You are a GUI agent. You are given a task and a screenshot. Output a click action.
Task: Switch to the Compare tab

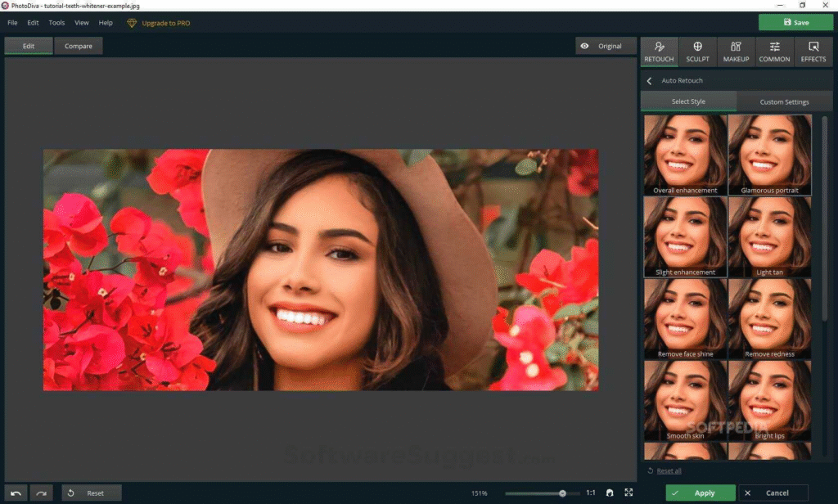coord(79,47)
